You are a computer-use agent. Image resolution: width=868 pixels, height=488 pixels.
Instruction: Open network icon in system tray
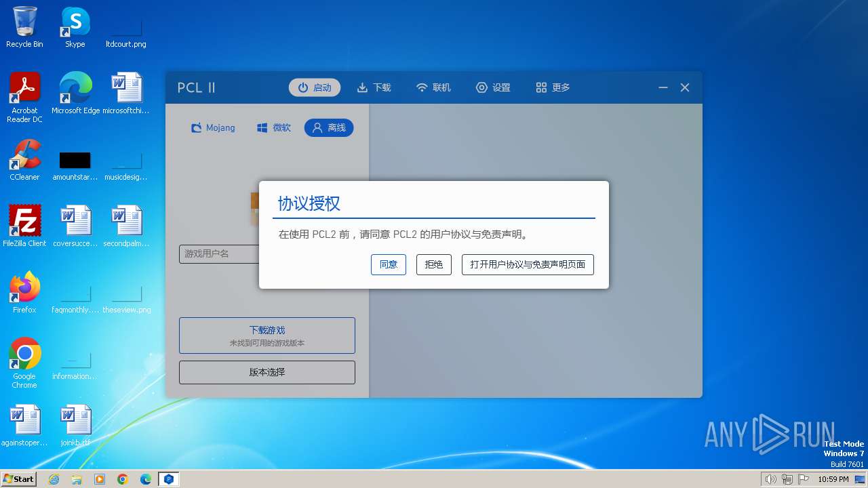(787, 479)
